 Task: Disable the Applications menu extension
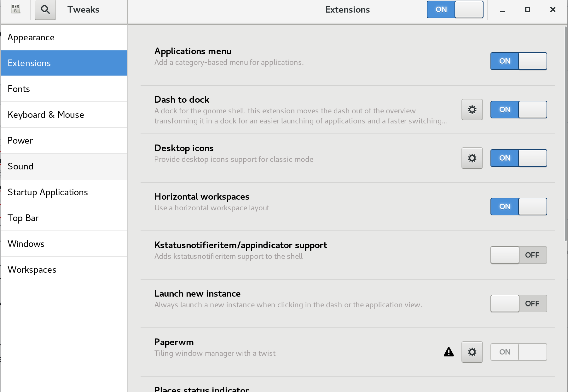(x=518, y=61)
